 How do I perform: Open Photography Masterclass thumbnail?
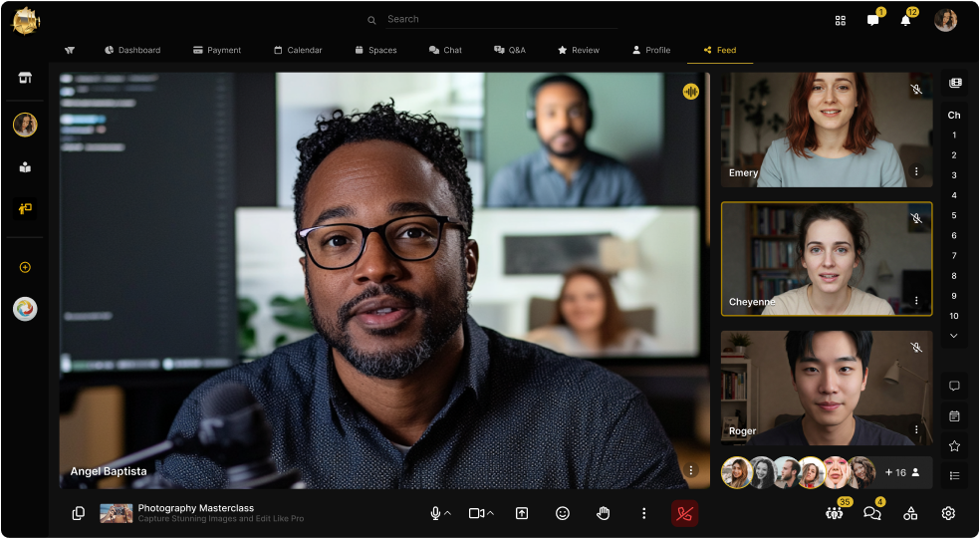(117, 513)
